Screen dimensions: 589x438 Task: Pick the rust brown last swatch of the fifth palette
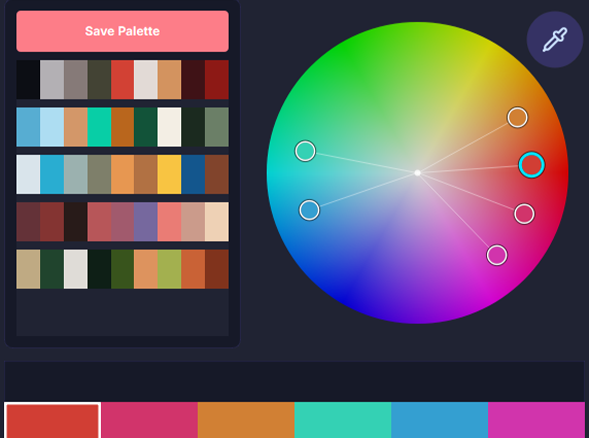point(217,269)
